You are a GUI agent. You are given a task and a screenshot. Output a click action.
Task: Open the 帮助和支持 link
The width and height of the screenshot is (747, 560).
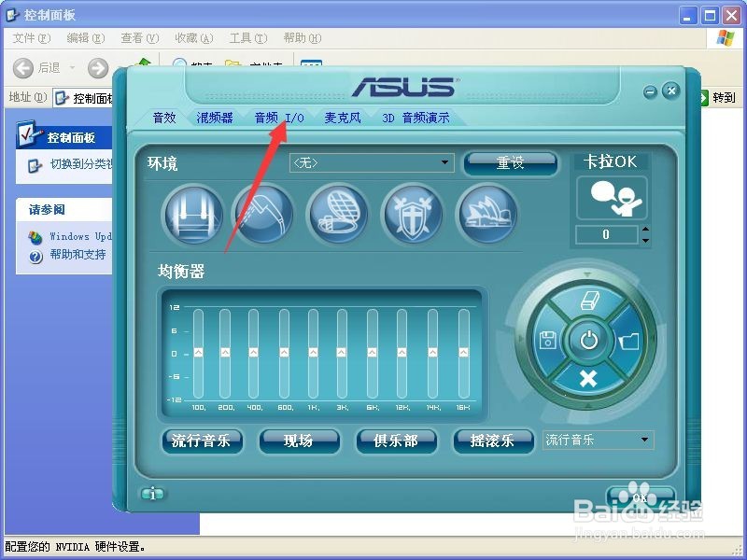[x=78, y=254]
